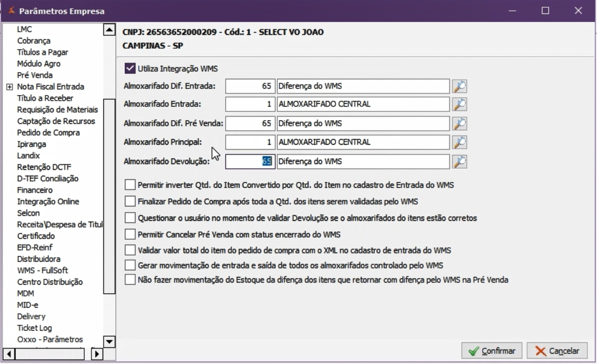Open lookup for Almoxarifado Devolução

[460, 161]
